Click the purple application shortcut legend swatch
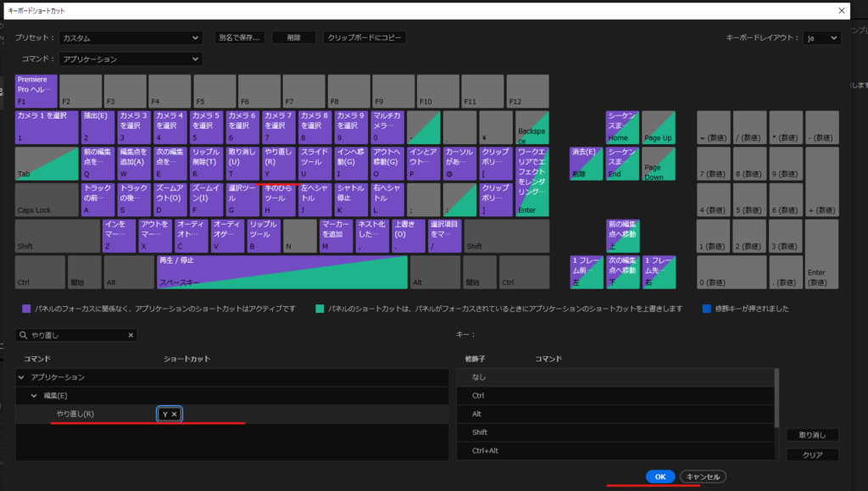 [27, 310]
